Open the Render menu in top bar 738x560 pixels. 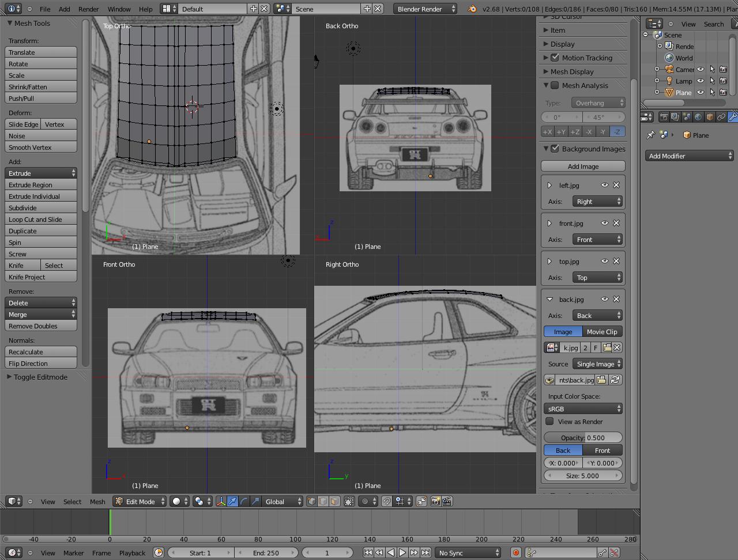point(88,9)
